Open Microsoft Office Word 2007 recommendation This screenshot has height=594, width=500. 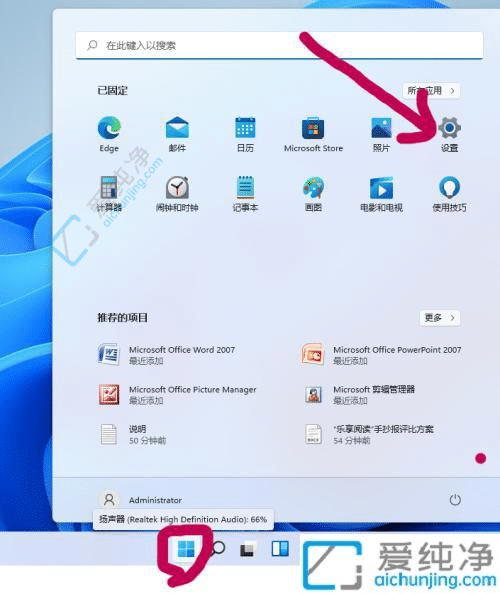(x=167, y=355)
